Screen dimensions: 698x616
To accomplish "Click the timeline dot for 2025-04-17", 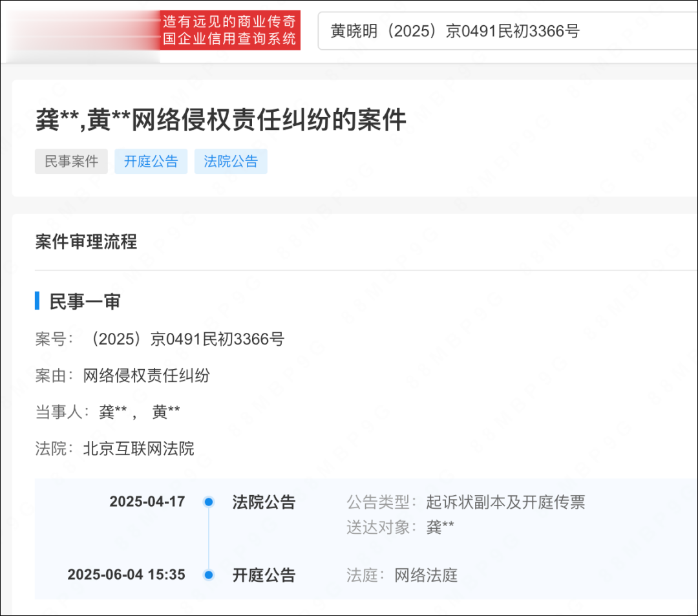I will point(208,502).
